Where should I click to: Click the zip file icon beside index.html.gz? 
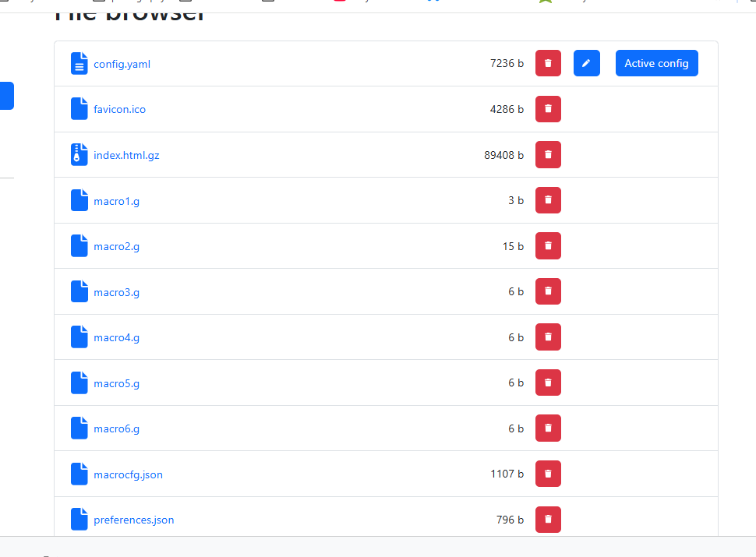point(79,154)
